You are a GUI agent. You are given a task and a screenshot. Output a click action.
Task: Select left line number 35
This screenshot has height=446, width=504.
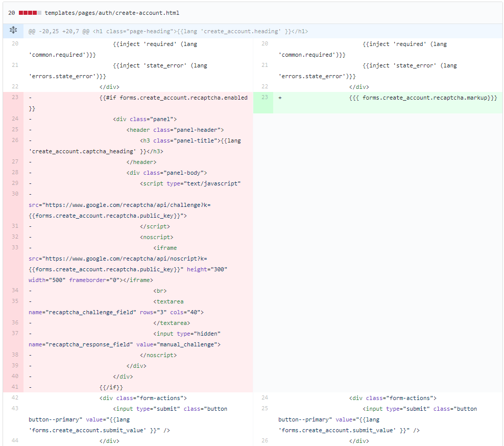point(15,301)
